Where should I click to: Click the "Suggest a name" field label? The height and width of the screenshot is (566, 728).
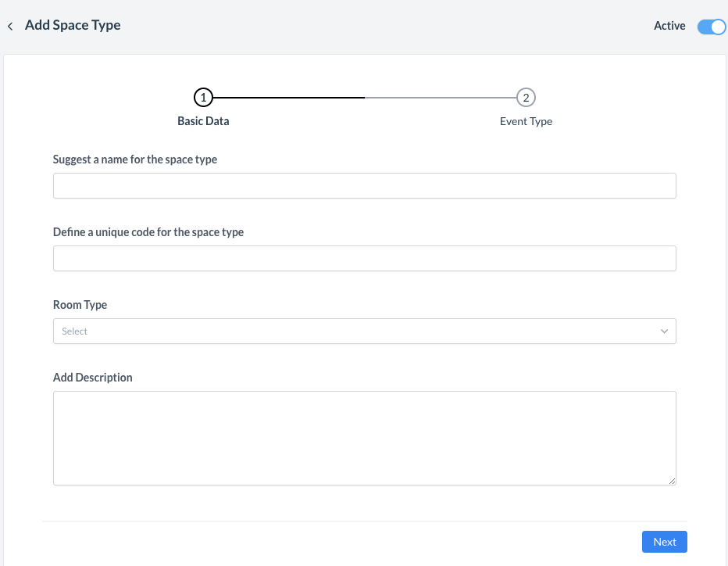point(135,159)
